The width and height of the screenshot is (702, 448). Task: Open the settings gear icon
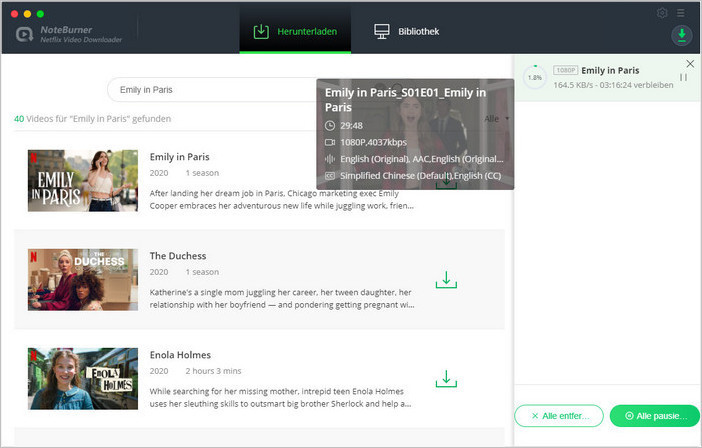(x=662, y=13)
